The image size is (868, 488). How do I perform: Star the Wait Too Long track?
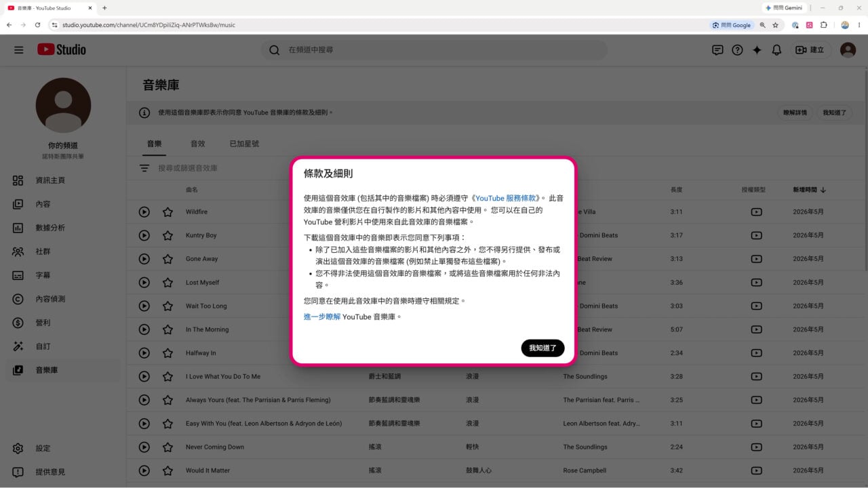[x=167, y=306]
